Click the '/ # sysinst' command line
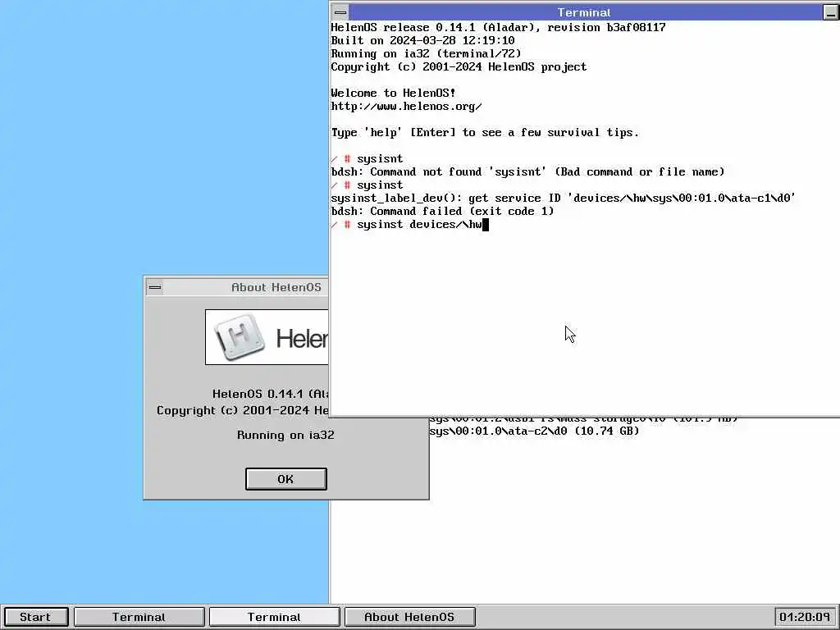840x630 pixels. 367,185
